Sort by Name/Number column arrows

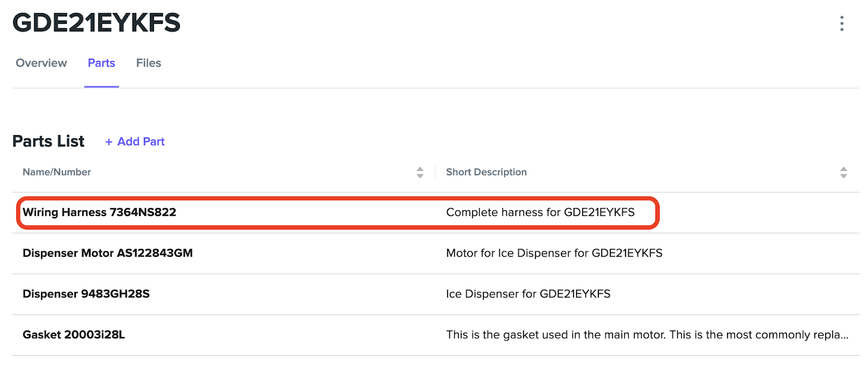point(420,173)
